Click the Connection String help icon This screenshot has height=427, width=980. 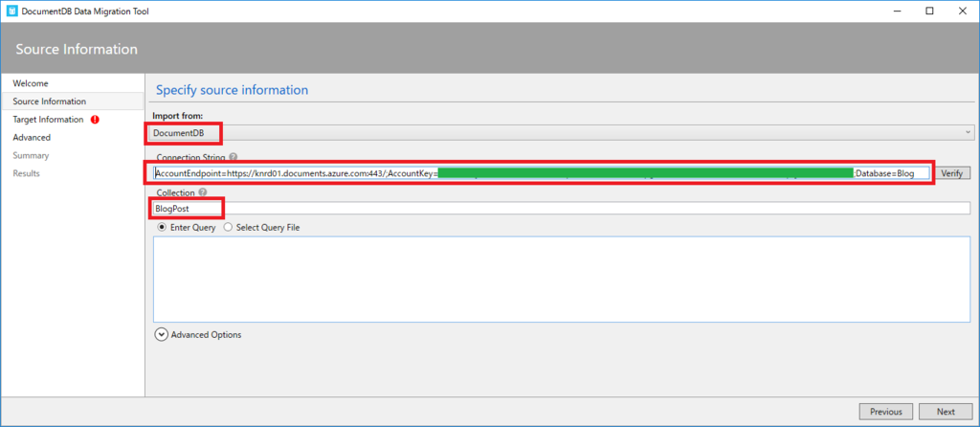coord(233,157)
